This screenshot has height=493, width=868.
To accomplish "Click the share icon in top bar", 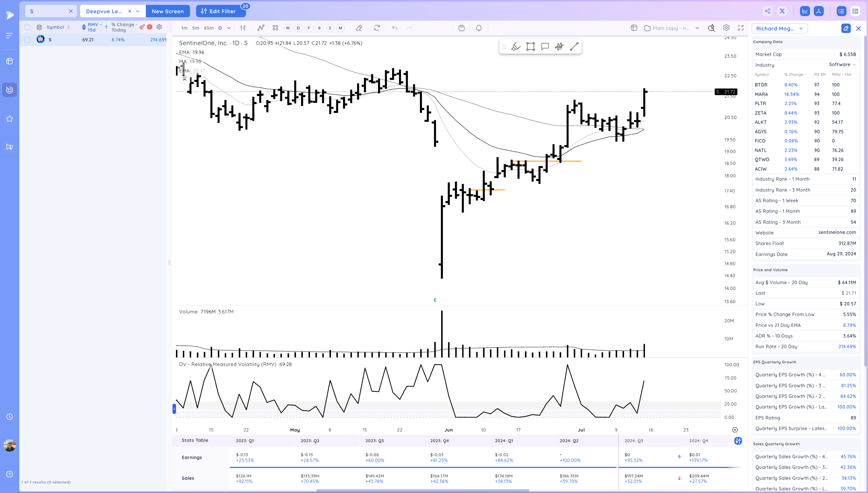I will click(768, 11).
